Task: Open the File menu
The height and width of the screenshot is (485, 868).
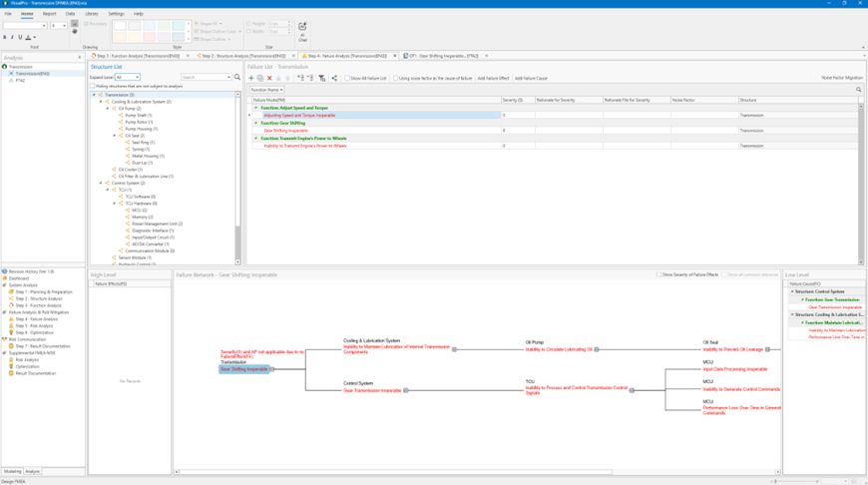Action: (x=8, y=14)
